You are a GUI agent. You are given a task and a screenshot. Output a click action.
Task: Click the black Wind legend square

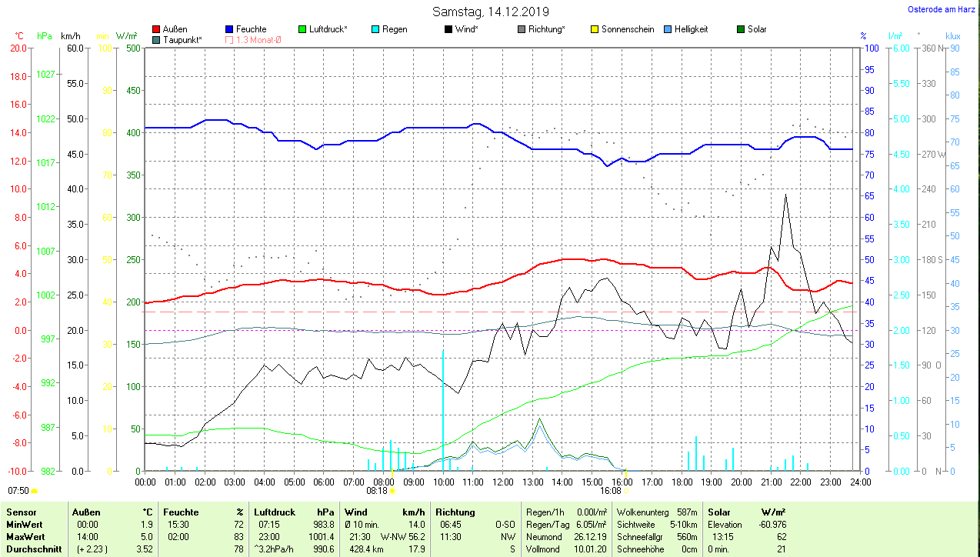coord(448,29)
